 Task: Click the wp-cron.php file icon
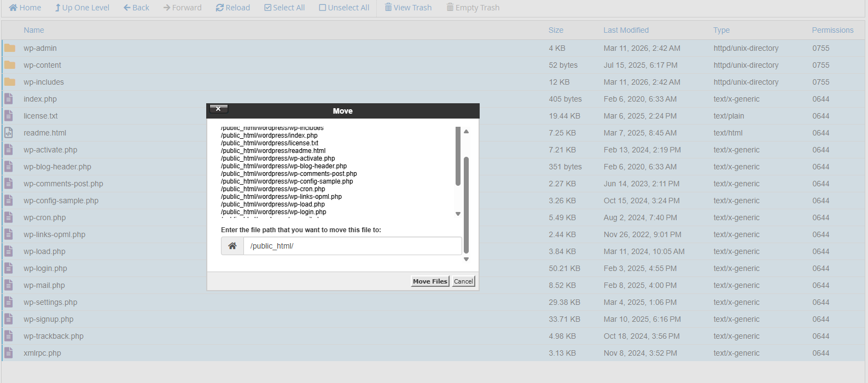[9, 217]
